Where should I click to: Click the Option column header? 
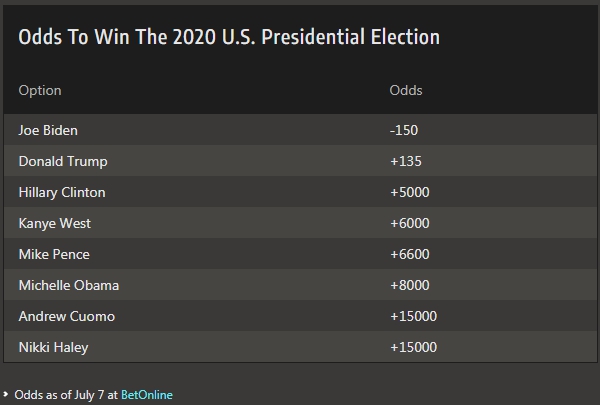(x=40, y=91)
